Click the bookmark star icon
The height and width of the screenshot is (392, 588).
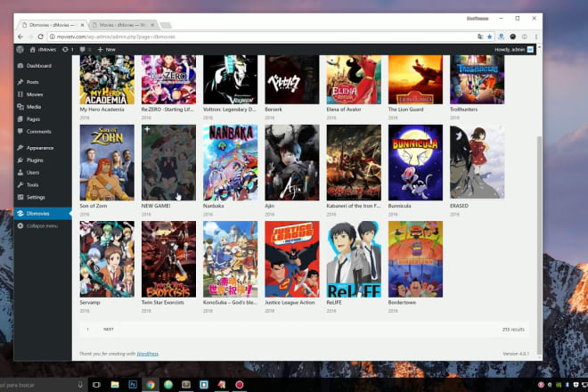[x=489, y=37]
